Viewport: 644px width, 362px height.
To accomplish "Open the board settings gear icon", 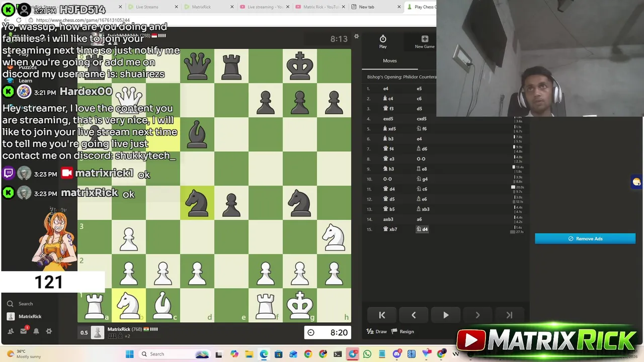I will tap(356, 37).
